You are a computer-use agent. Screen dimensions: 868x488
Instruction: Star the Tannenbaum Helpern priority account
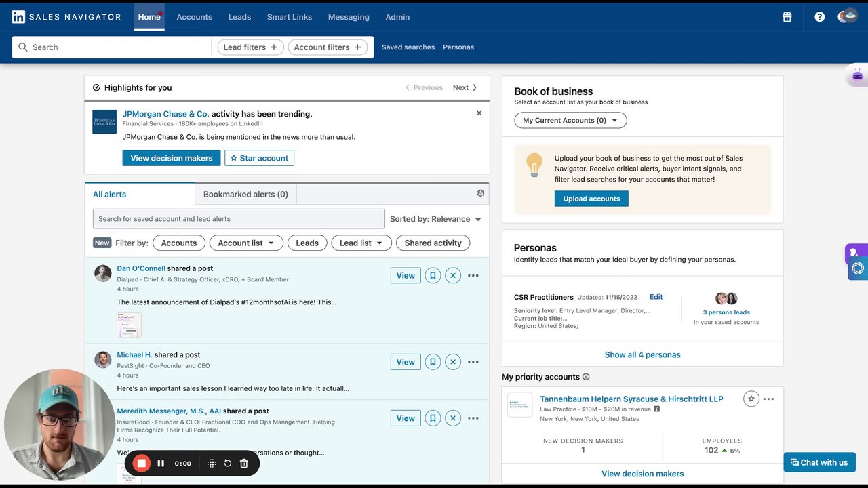click(x=751, y=399)
